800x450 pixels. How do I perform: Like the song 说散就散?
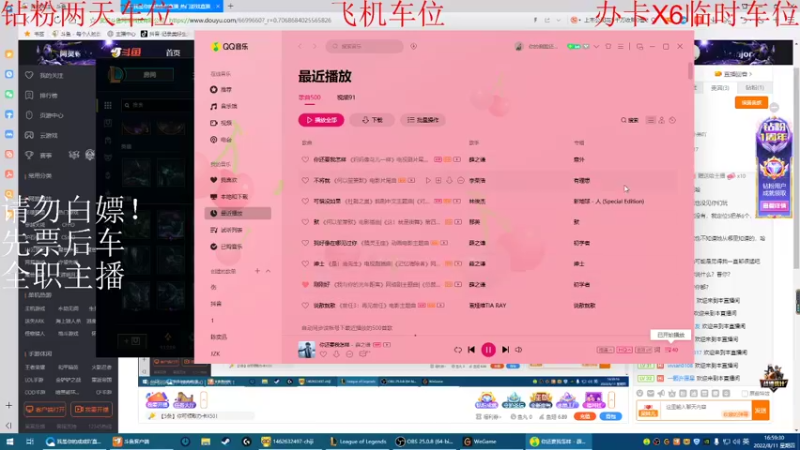(x=305, y=306)
